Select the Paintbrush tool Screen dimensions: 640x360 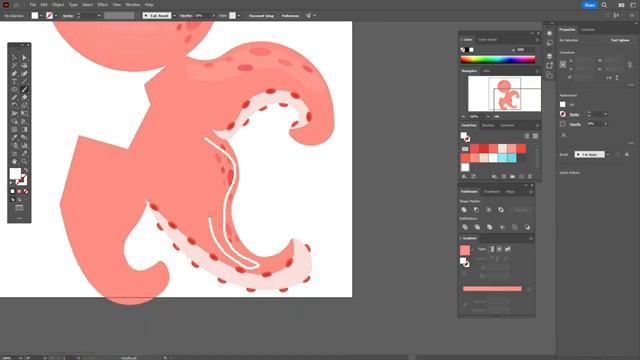tap(24, 89)
